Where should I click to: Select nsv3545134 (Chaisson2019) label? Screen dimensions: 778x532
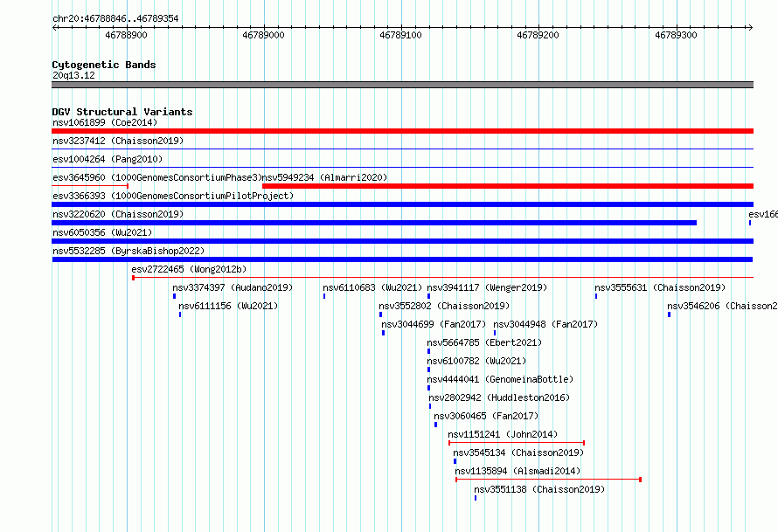pyautogui.click(x=518, y=453)
